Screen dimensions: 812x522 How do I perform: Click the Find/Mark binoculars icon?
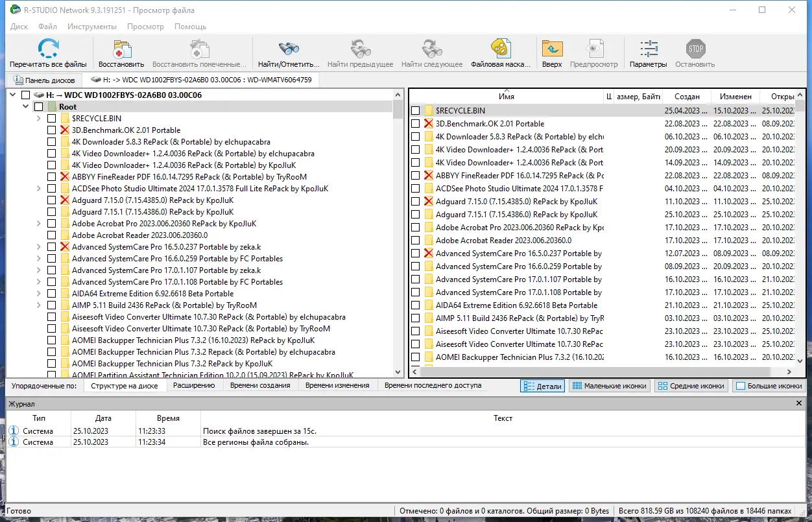coord(289,49)
